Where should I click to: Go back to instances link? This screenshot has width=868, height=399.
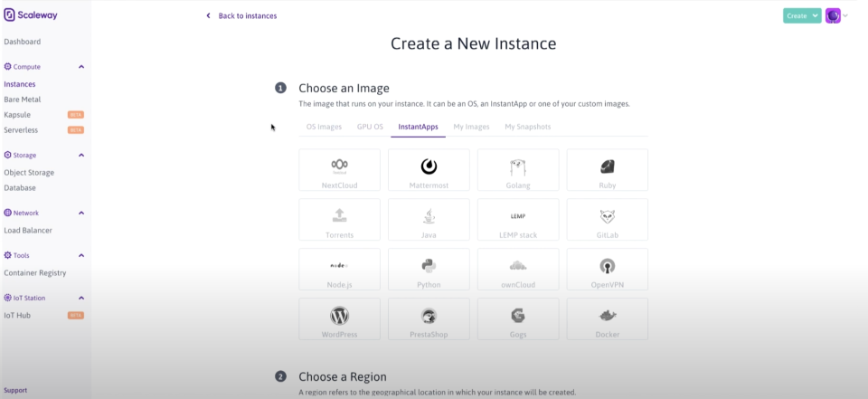click(x=242, y=15)
